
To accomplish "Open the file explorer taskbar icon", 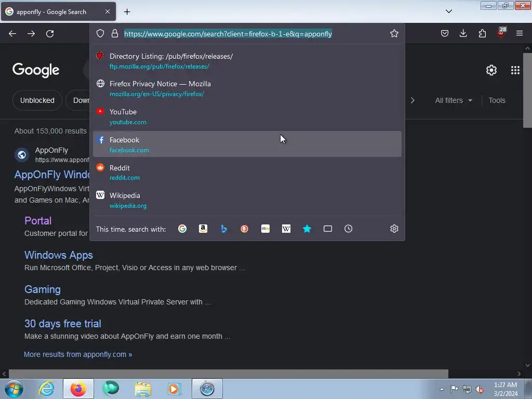I will coord(143,389).
